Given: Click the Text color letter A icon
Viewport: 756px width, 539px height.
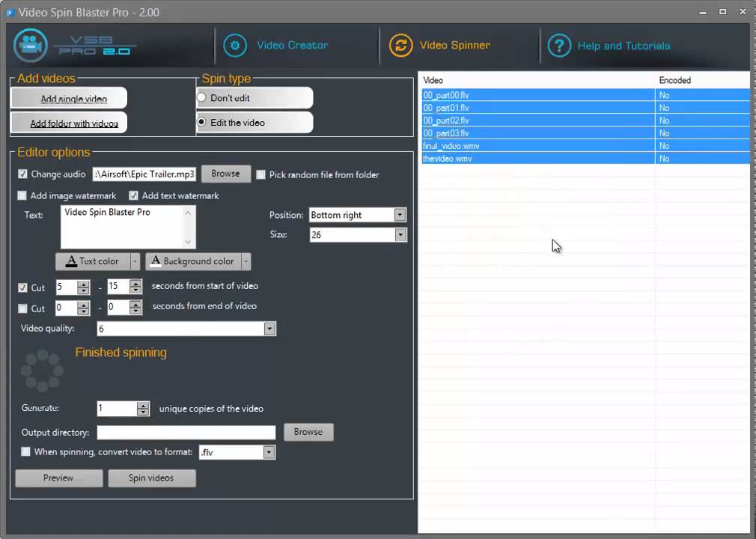Looking at the screenshot, I should 71,261.
